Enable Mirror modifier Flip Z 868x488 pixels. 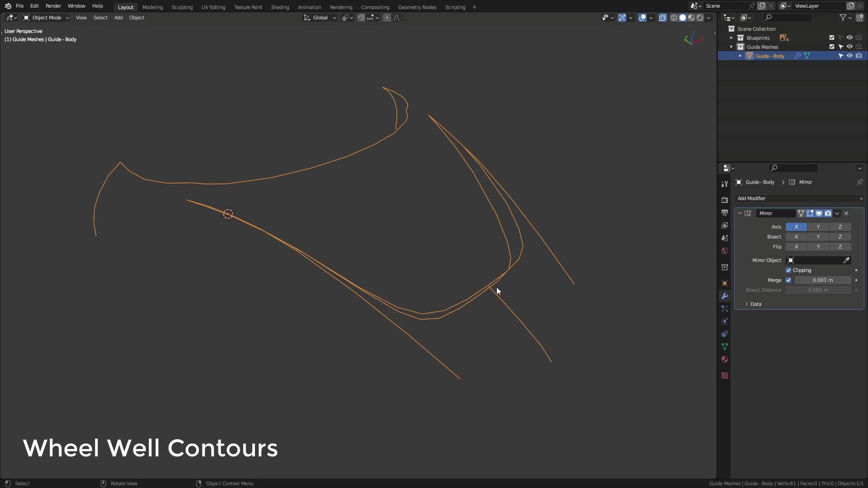[840, 247]
